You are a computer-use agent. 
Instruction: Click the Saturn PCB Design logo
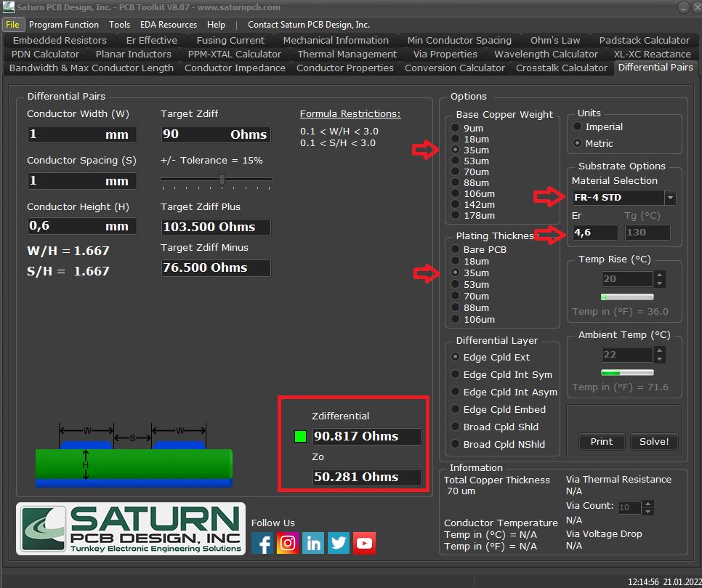tap(131, 529)
